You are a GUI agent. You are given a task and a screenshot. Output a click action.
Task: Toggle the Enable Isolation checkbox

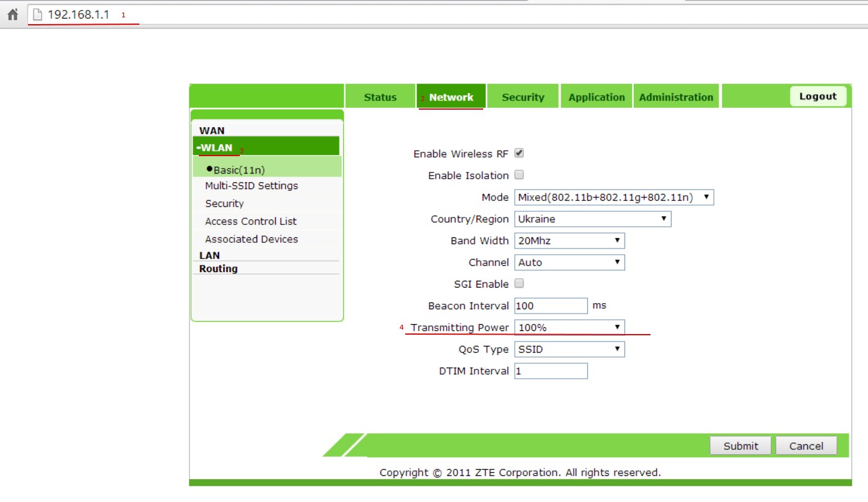point(519,175)
